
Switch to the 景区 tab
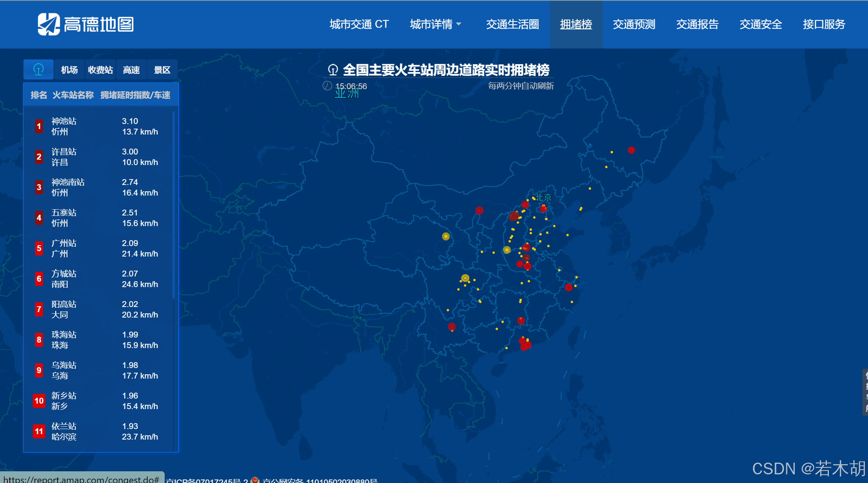click(x=162, y=70)
